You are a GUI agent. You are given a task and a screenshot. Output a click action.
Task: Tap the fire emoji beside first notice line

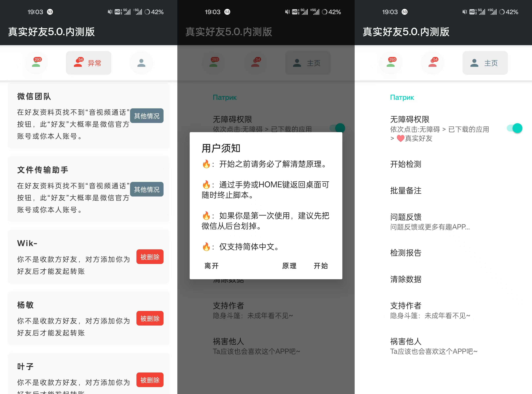pyautogui.click(x=207, y=164)
